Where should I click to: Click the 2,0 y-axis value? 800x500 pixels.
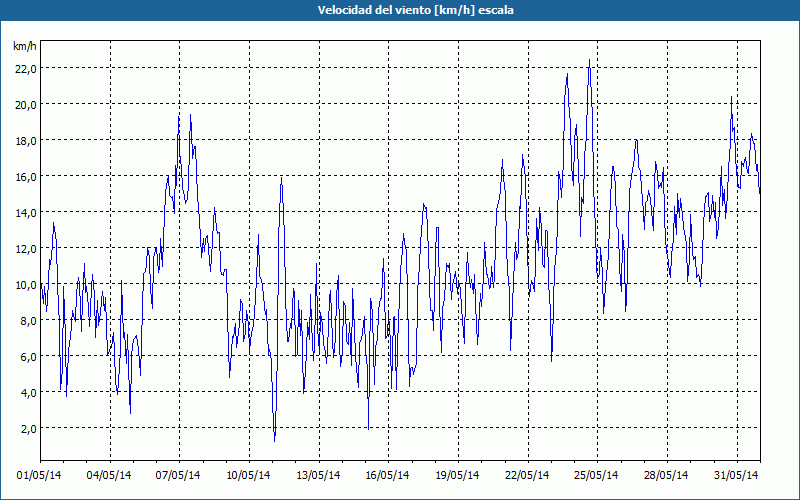coord(28,428)
